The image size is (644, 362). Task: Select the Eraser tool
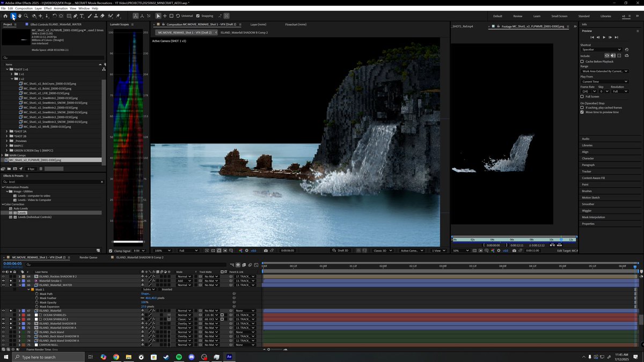click(x=102, y=16)
